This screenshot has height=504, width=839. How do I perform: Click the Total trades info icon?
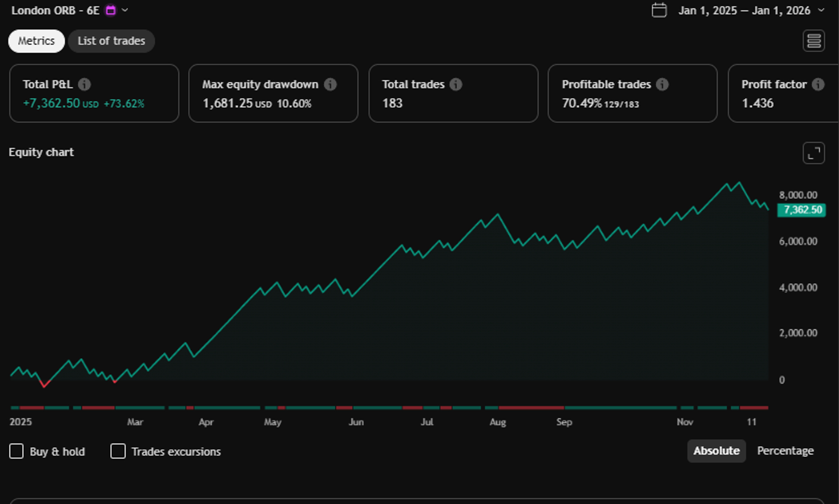tap(455, 84)
